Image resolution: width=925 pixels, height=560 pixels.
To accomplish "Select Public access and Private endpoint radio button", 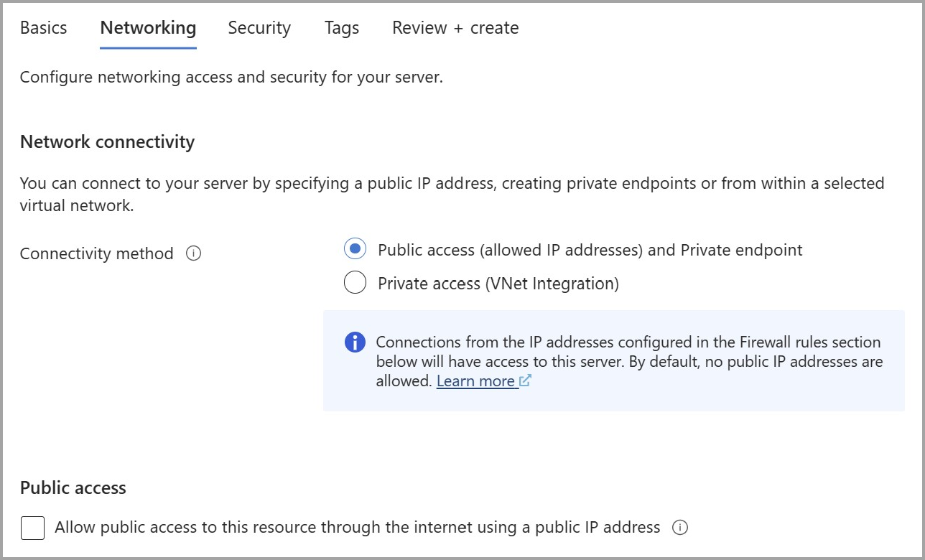I will (355, 250).
